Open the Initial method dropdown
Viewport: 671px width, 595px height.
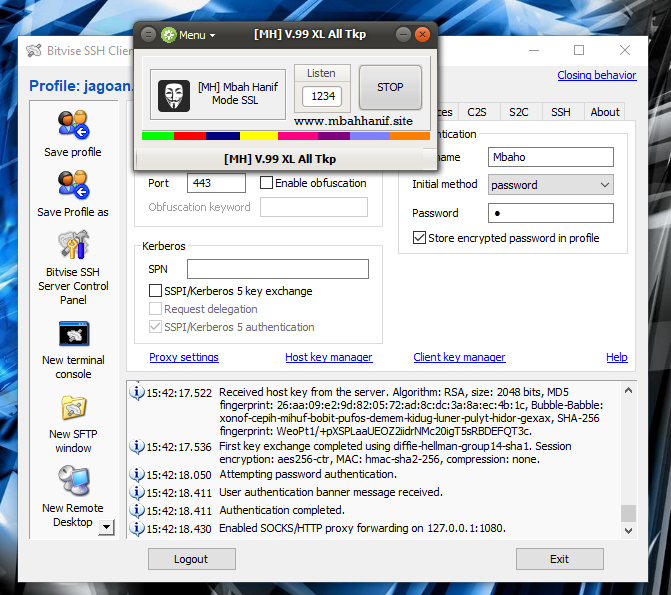[551, 185]
